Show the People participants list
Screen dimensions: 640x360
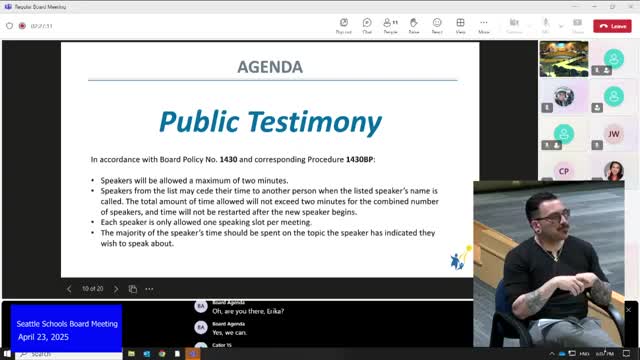click(x=391, y=26)
